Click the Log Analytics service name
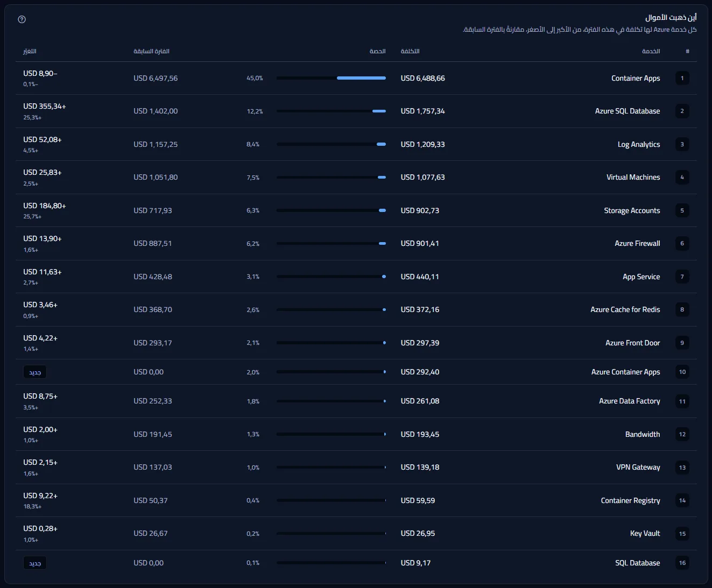 click(639, 144)
